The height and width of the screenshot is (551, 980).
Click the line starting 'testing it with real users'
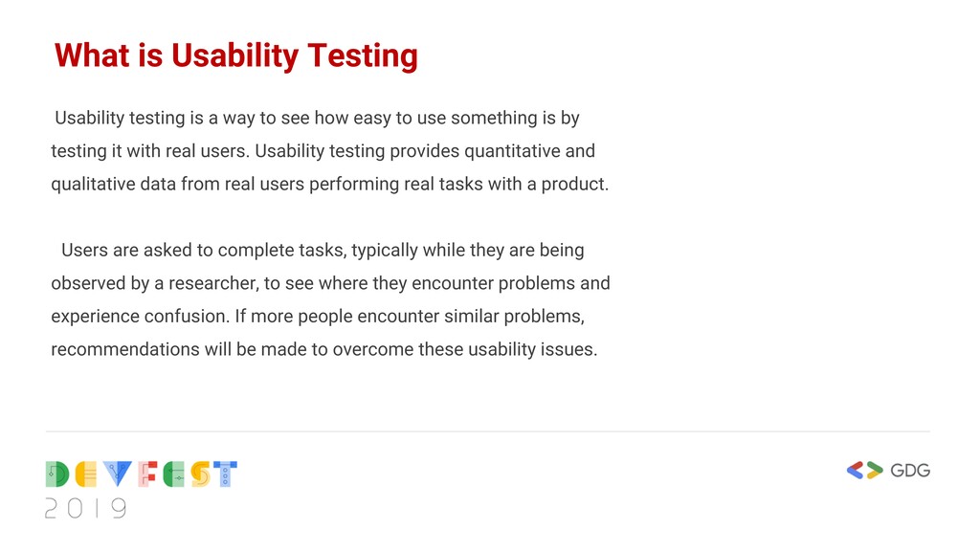(323, 151)
